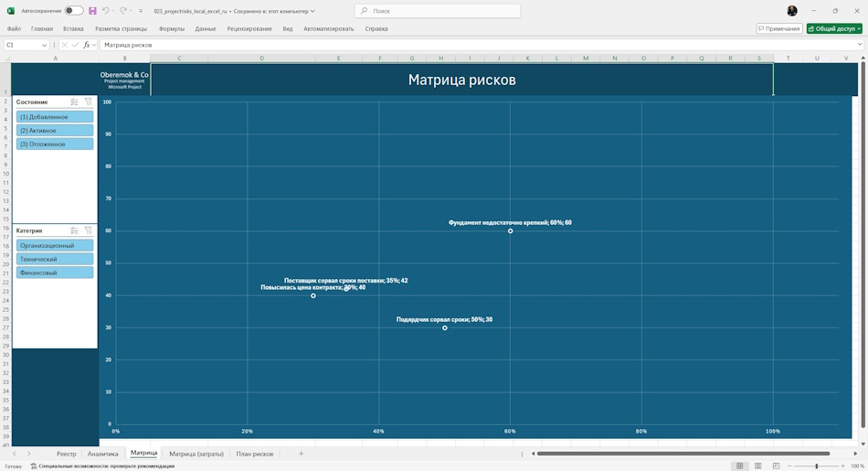Click the previous sheet navigation arrow
868x471 pixels.
[15, 454]
